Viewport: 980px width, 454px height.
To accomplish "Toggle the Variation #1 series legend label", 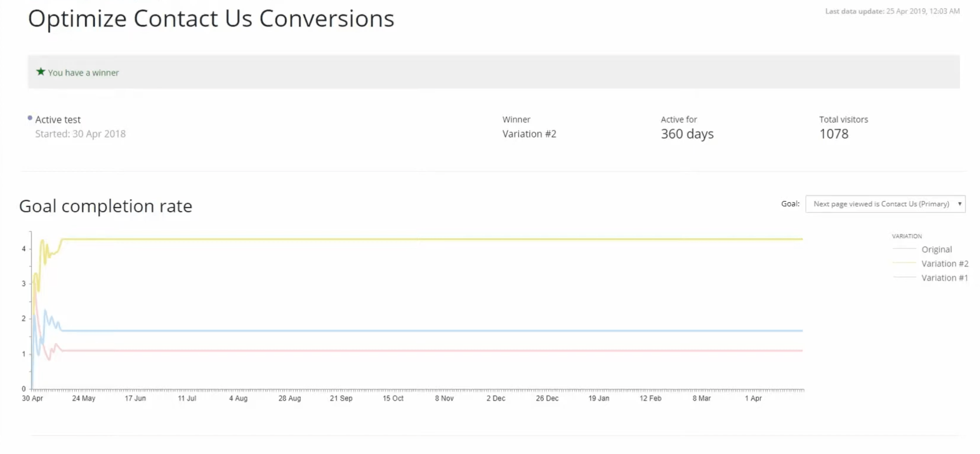I will 944,278.
